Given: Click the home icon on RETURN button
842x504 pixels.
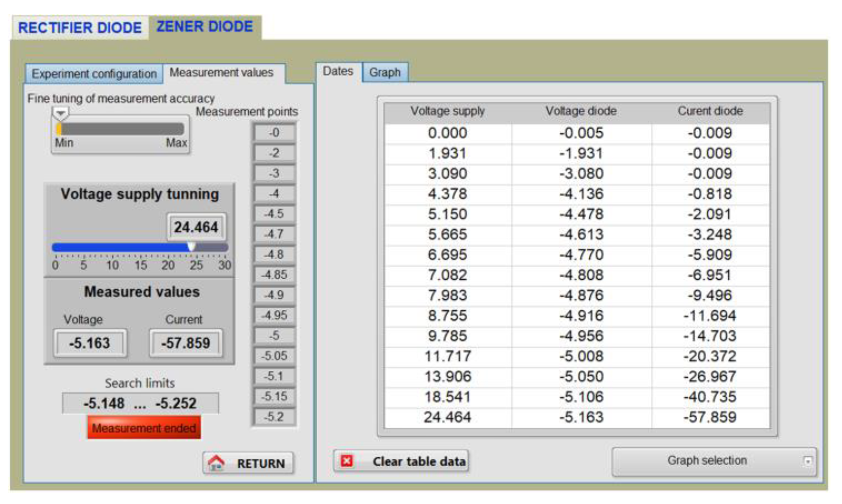Looking at the screenshot, I should click(216, 463).
